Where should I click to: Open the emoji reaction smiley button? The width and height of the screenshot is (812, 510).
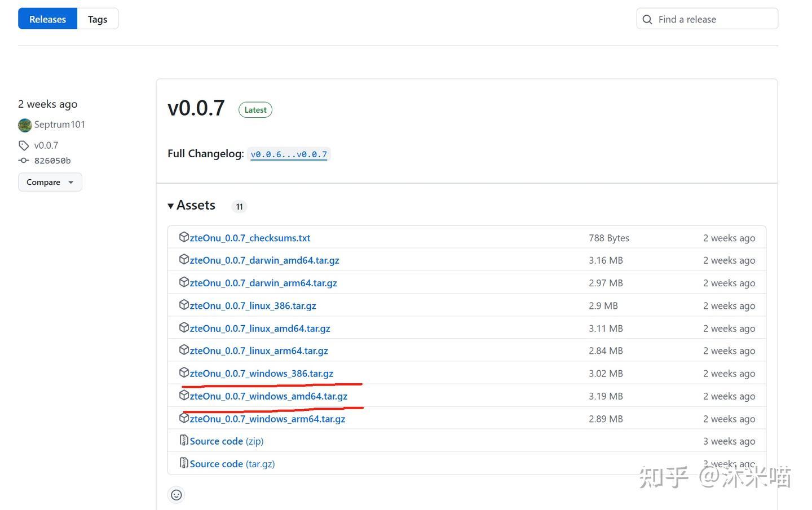point(176,495)
